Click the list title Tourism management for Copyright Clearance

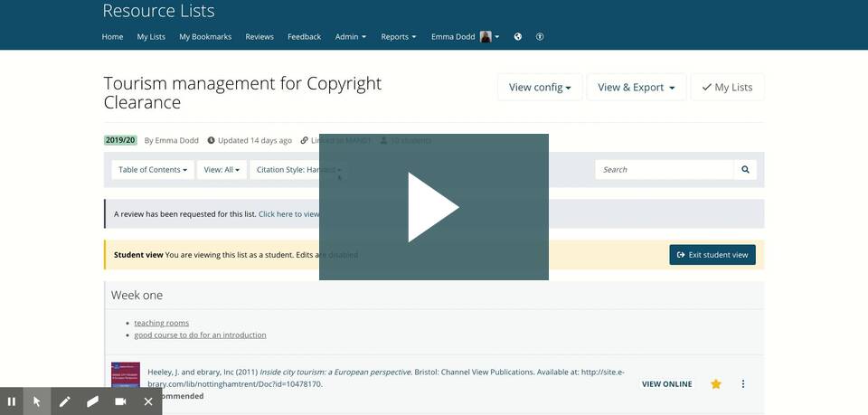click(x=242, y=92)
